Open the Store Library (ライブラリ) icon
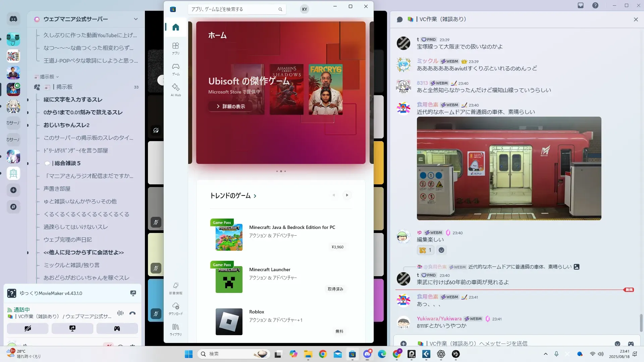Image resolution: width=644 pixels, height=362 pixels. click(x=175, y=329)
